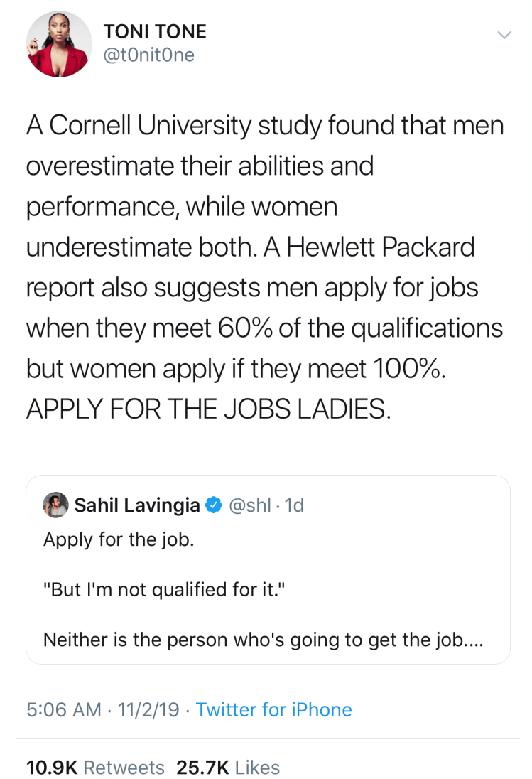Click Sahil Lavingia's small avatar

55,505
